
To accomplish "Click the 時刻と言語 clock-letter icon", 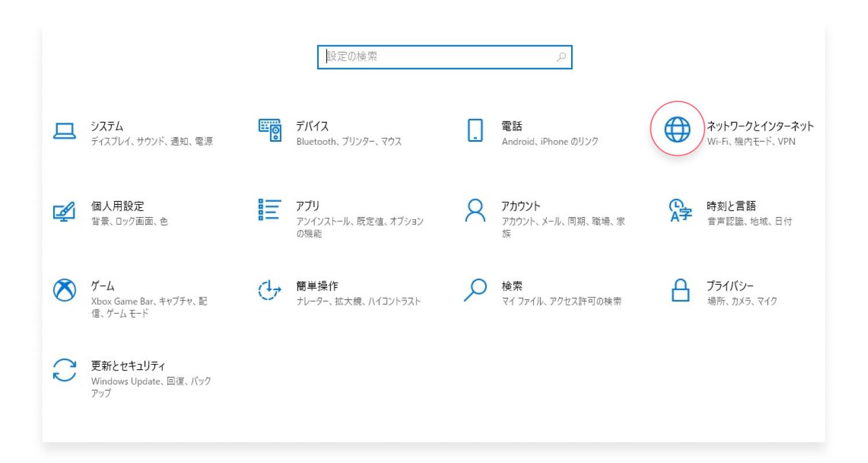I will [x=680, y=211].
